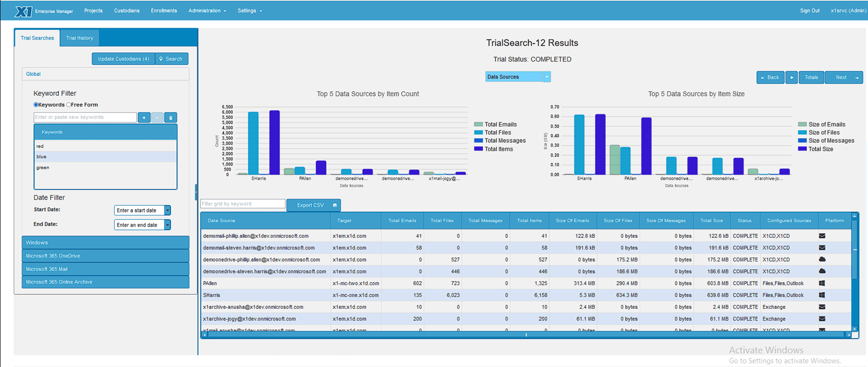Toggle Total Emails legend in Item Count chart

500,124
